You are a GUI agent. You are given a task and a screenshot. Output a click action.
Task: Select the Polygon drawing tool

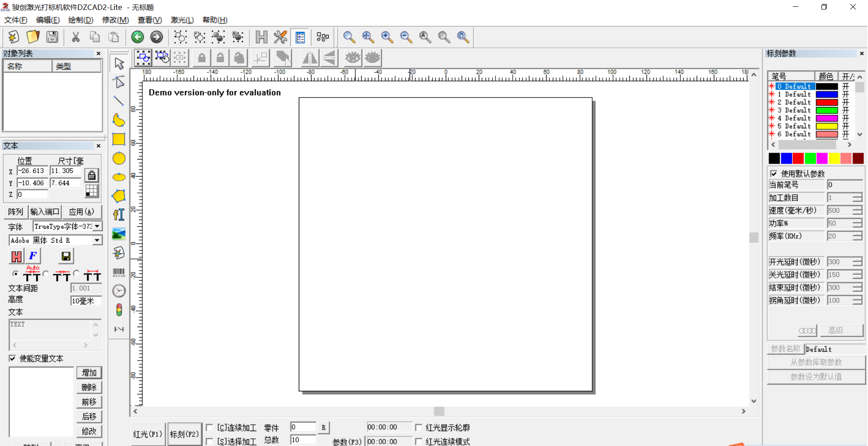click(119, 196)
